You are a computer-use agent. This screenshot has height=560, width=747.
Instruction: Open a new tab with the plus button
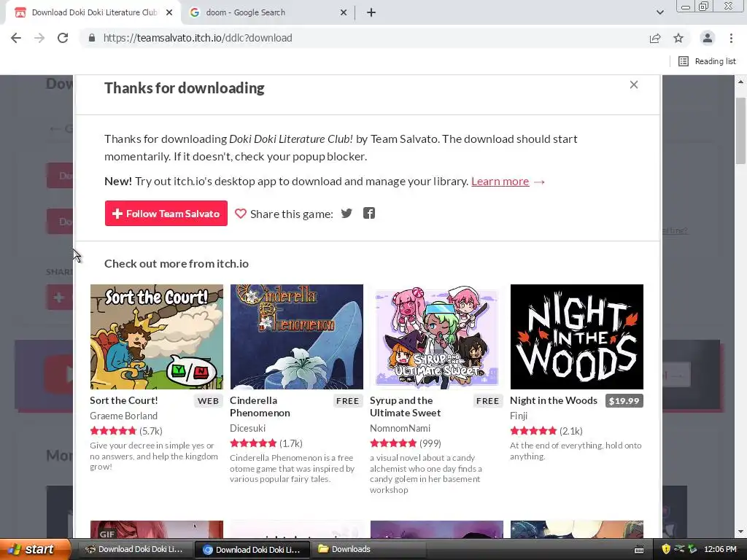pos(371,12)
